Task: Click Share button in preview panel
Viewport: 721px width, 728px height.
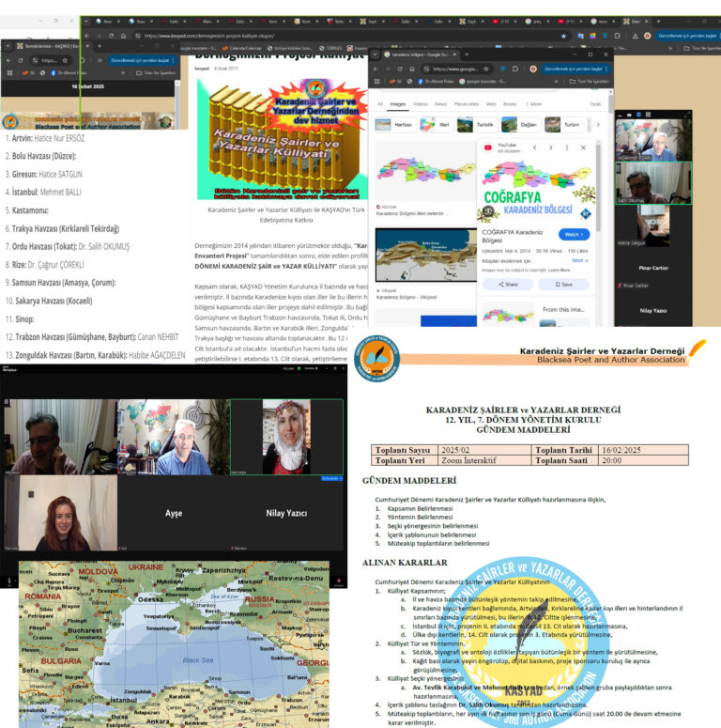Action: tap(508, 284)
